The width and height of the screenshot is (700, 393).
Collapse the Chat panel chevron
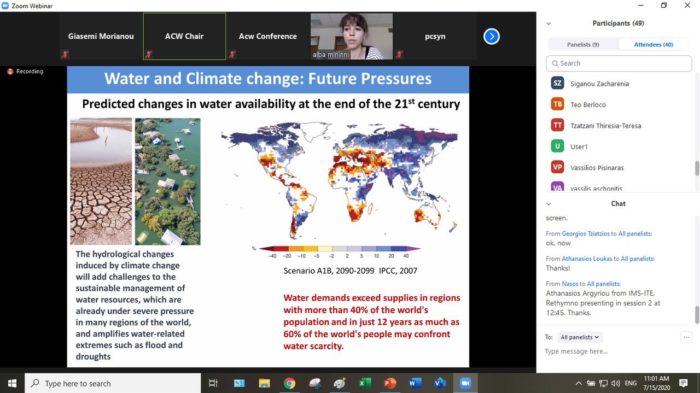point(549,204)
